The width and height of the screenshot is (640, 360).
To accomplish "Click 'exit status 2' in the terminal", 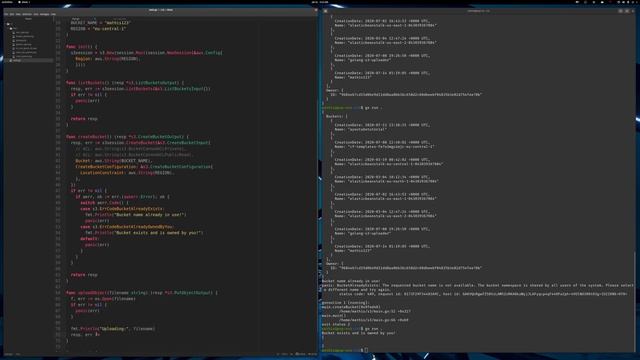I will (336, 324).
